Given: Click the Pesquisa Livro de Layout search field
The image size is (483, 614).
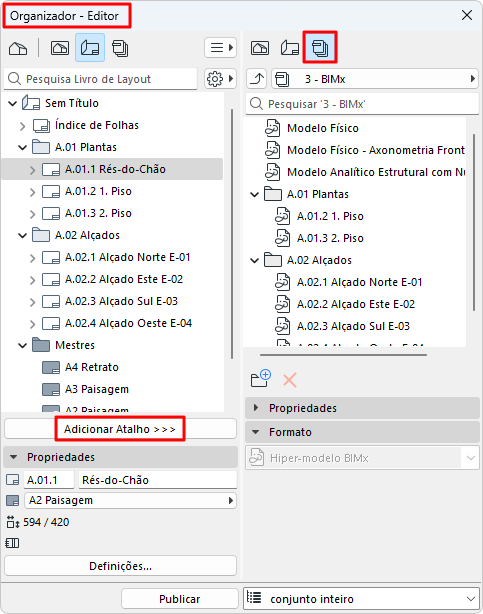Looking at the screenshot, I should coord(101,79).
